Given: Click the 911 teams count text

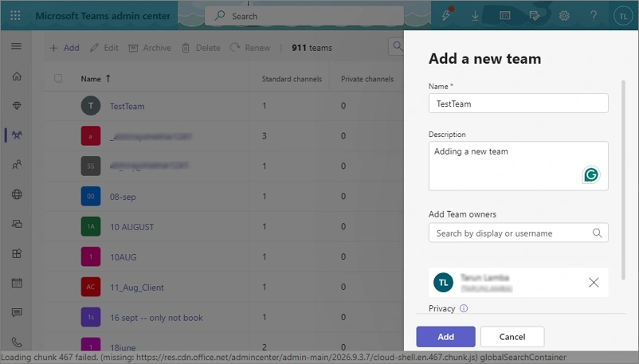Looking at the screenshot, I should [312, 48].
